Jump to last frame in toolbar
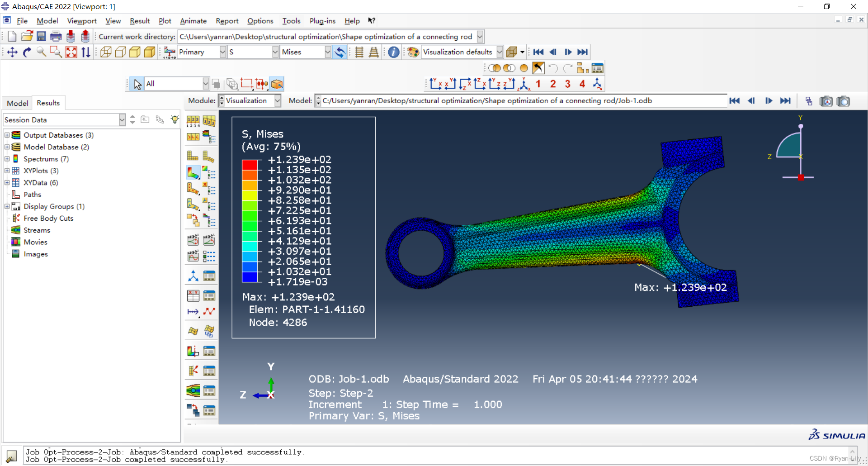 (583, 52)
